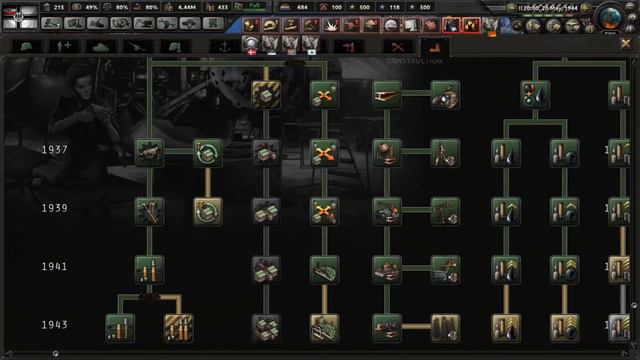Click the explosion alert icon in the notification row

pos(331,25)
